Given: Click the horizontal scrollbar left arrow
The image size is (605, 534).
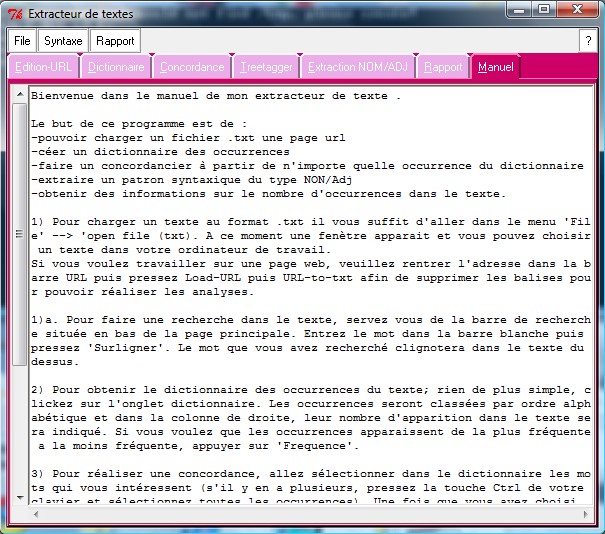Looking at the screenshot, I should pos(36,514).
